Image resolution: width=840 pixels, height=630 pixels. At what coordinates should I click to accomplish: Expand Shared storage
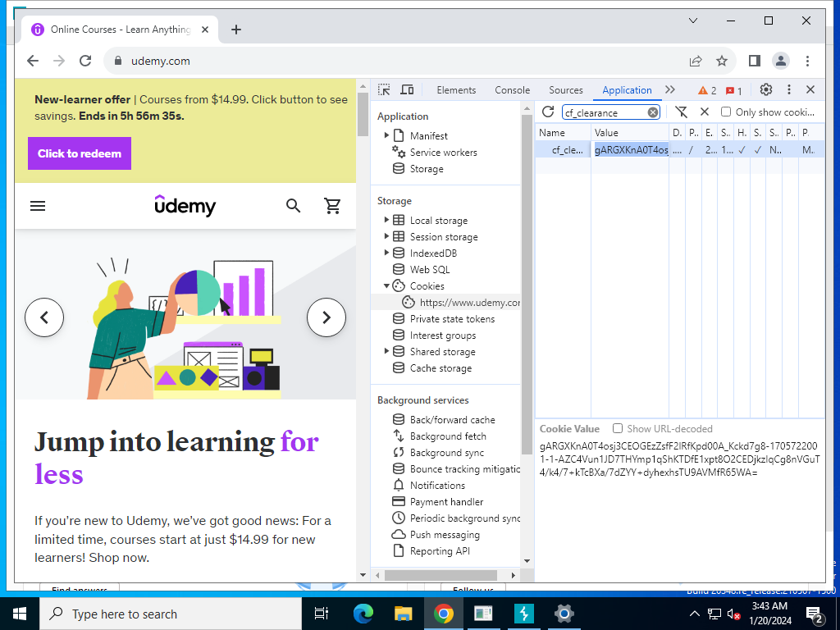point(386,351)
